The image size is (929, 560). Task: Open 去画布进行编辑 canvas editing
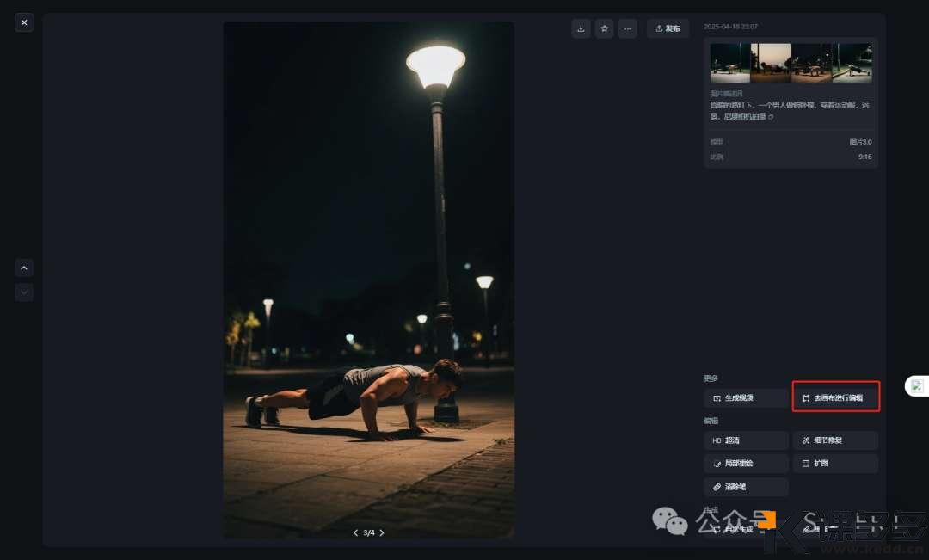[x=835, y=398]
